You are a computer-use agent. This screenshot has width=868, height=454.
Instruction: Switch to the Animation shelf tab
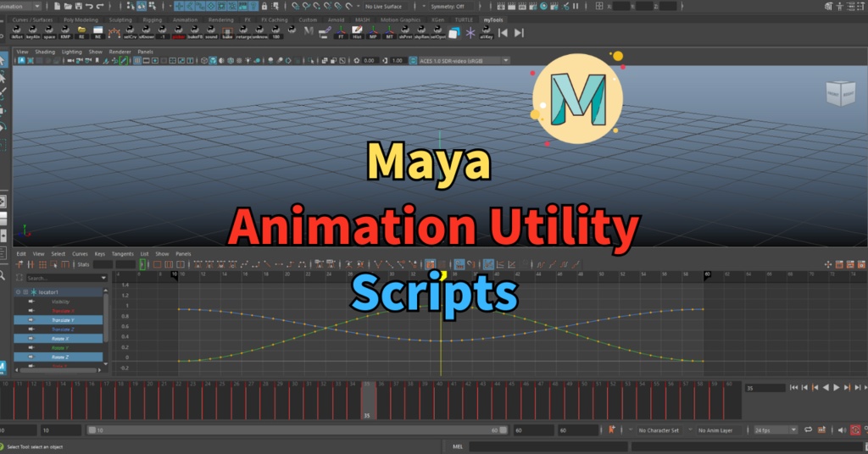185,20
